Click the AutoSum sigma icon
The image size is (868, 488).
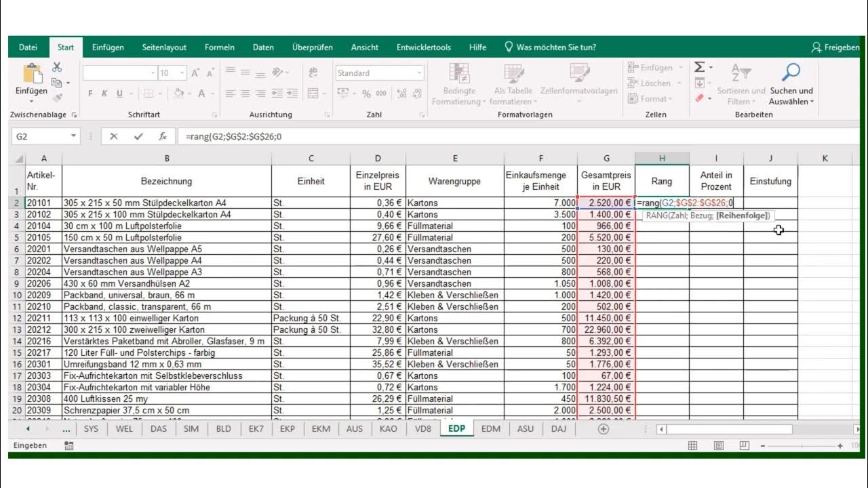(699, 67)
